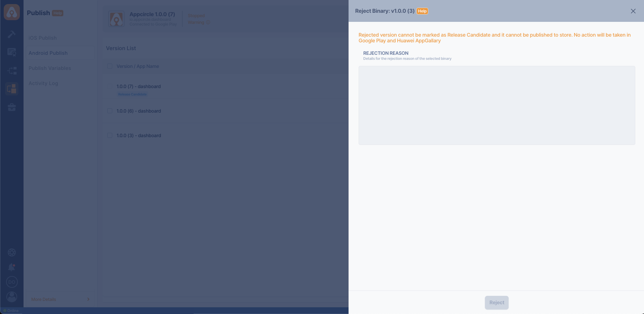Open the user profile icon

[x=12, y=297]
